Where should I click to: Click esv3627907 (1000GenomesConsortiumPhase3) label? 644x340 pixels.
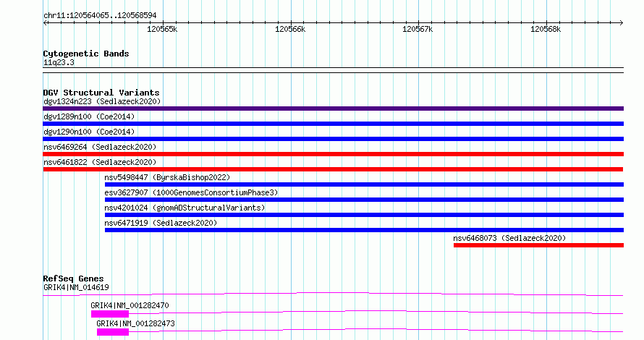tap(191, 192)
